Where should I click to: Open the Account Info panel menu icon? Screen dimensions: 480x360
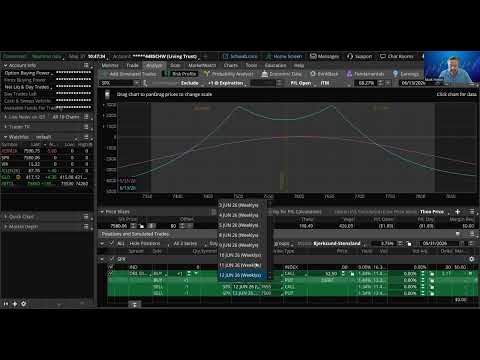coord(86,65)
